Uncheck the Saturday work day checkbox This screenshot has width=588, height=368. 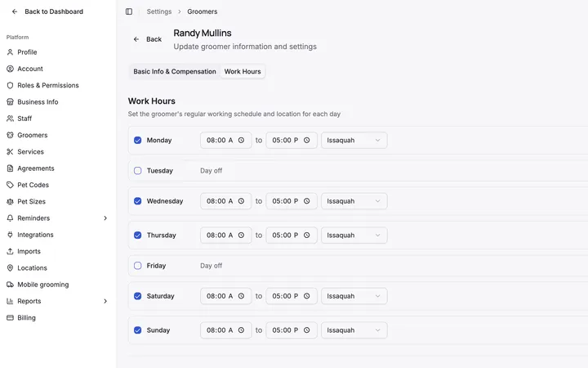(138, 296)
